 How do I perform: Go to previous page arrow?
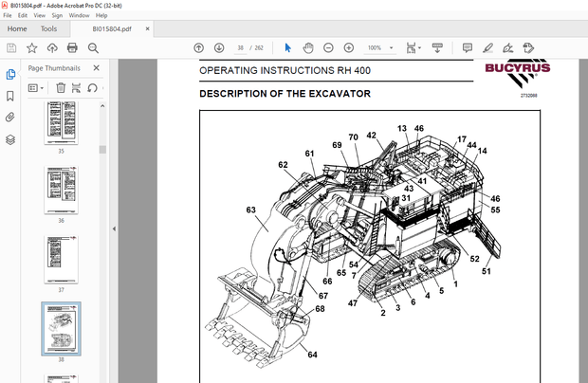199,48
